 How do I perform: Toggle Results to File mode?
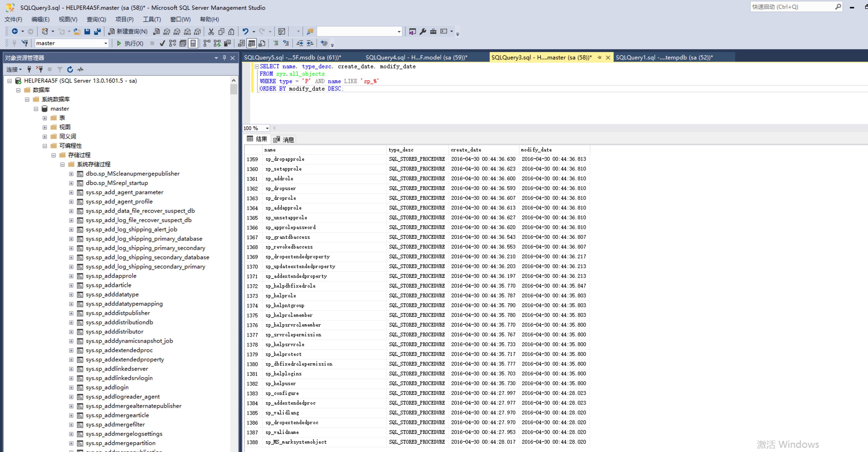(262, 43)
